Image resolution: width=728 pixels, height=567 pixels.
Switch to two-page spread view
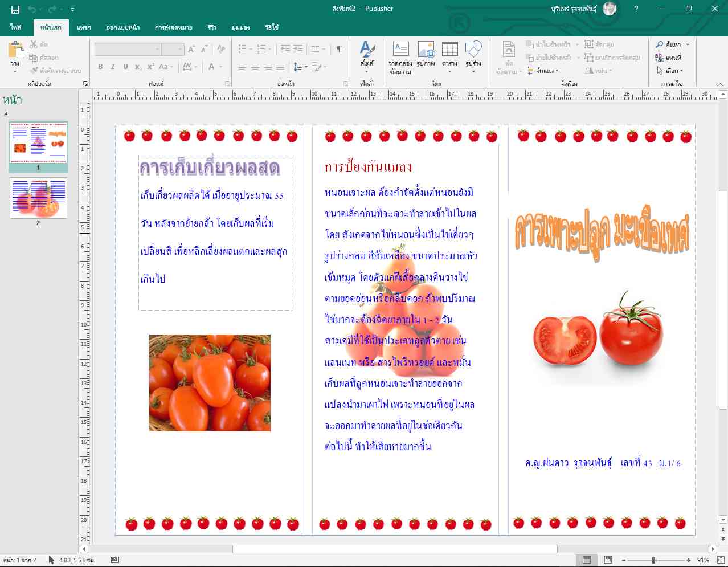(x=608, y=560)
